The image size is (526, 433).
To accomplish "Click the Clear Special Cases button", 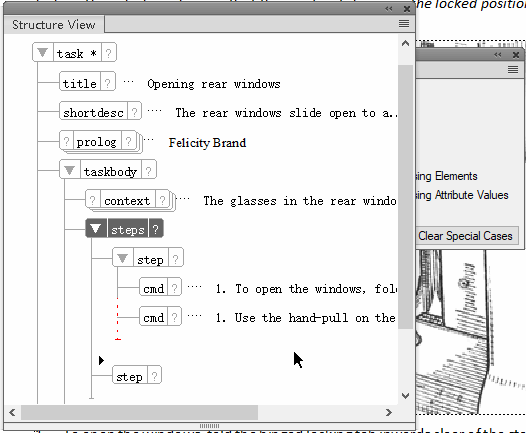I will pyautogui.click(x=465, y=236).
